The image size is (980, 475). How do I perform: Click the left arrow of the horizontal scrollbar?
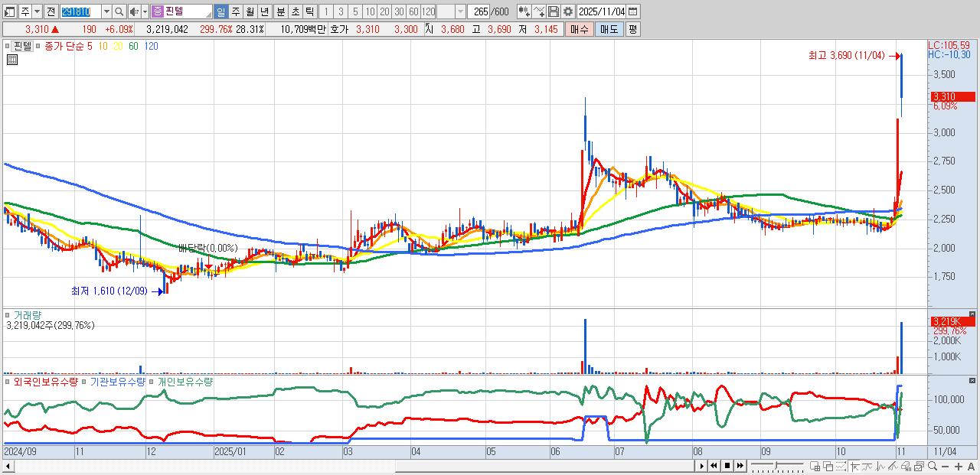[x=8, y=466]
